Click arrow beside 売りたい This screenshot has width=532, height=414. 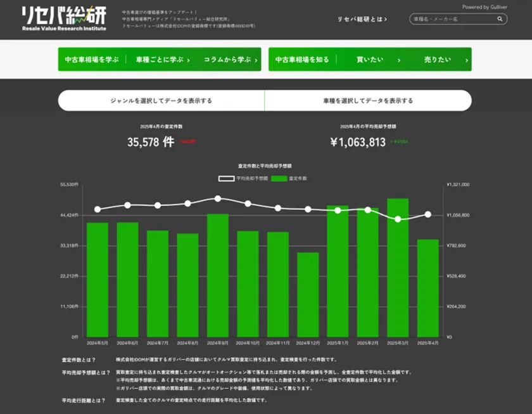(x=467, y=60)
